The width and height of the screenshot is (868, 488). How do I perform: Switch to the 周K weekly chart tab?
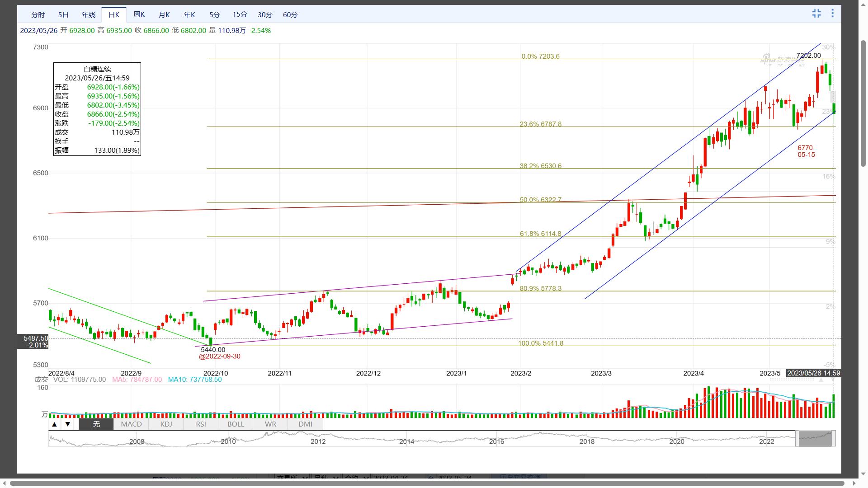[139, 14]
